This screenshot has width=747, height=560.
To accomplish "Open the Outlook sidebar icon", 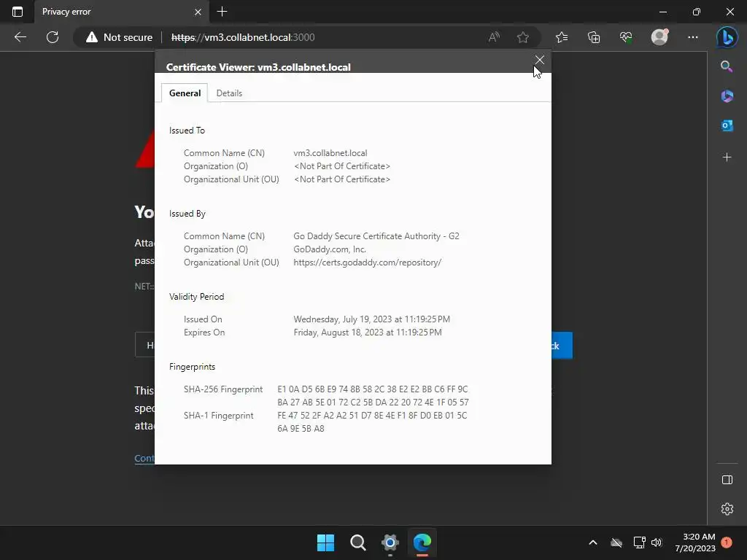I will point(727,125).
